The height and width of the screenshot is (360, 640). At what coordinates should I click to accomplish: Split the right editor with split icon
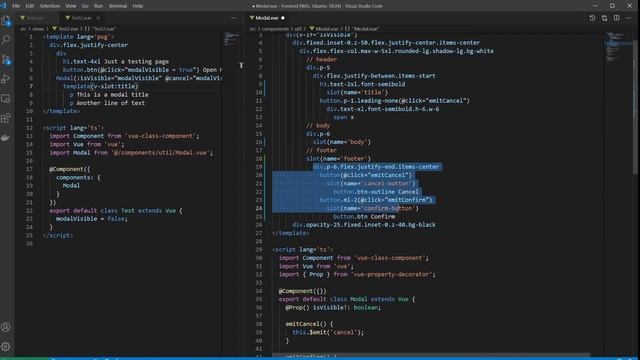[x=616, y=18]
